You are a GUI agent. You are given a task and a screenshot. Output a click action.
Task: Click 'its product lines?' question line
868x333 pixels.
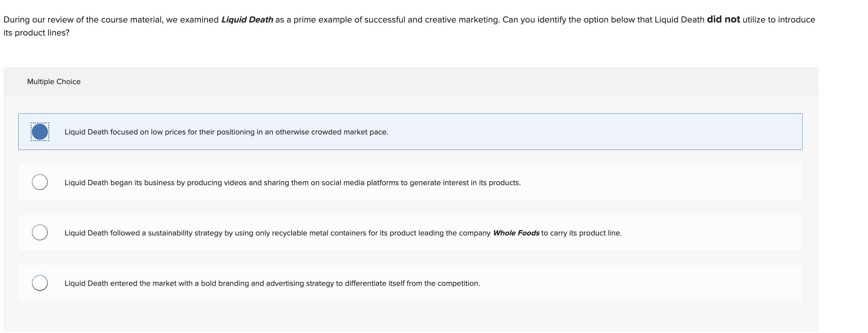37,33
